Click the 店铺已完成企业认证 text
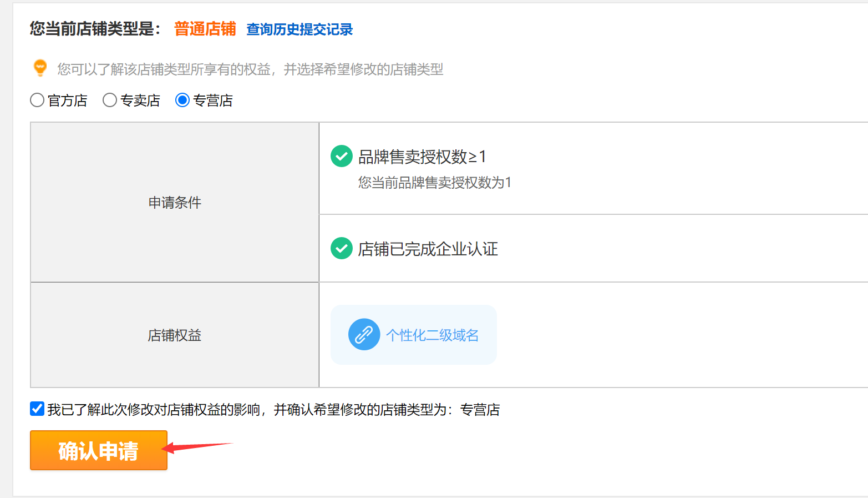The height and width of the screenshot is (498, 868). pyautogui.click(x=427, y=249)
